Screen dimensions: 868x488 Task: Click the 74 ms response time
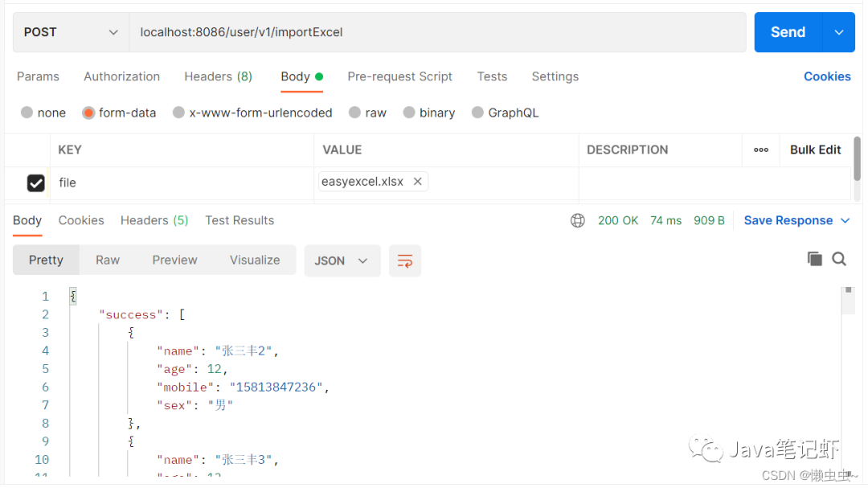[665, 221]
